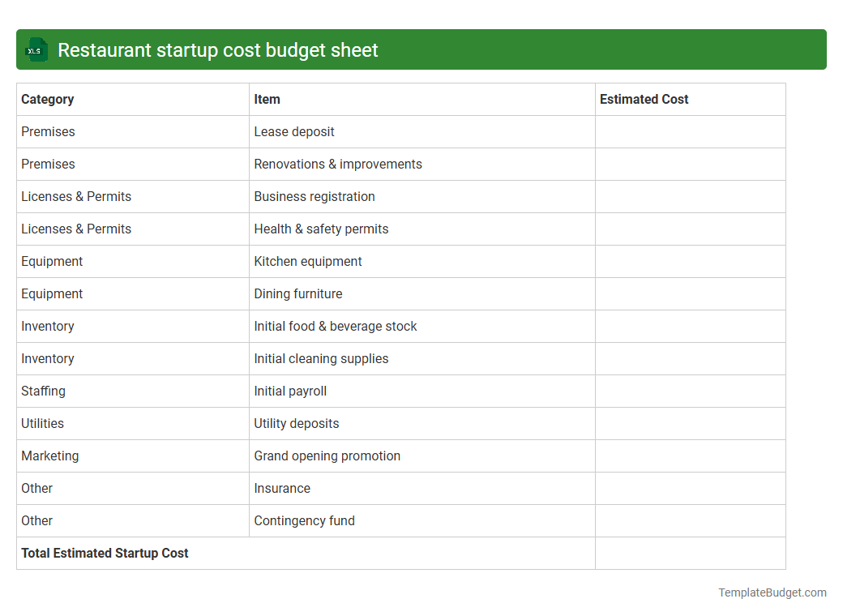Open the TemplateBudget.com link

772,592
